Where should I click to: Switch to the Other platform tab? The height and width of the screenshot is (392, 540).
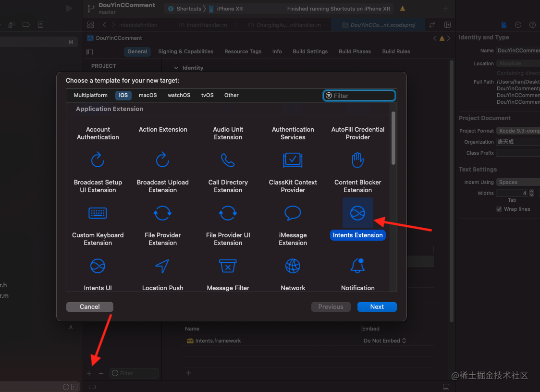pyautogui.click(x=232, y=95)
